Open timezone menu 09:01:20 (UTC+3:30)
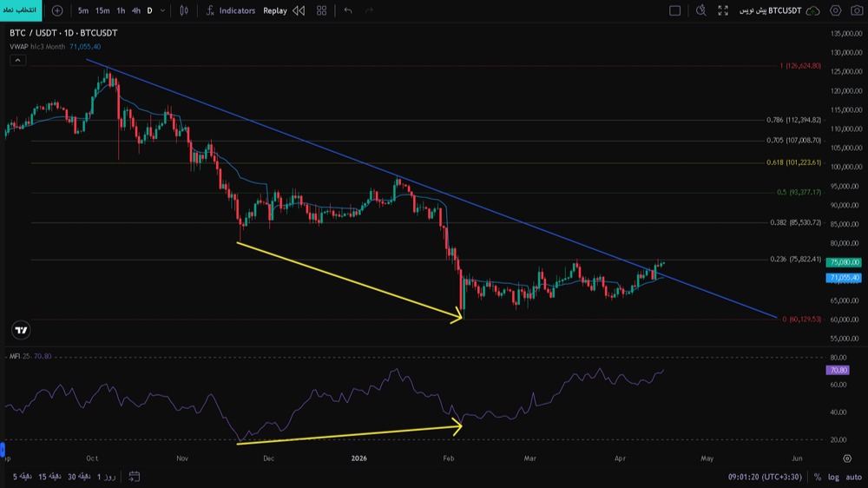 click(765, 477)
